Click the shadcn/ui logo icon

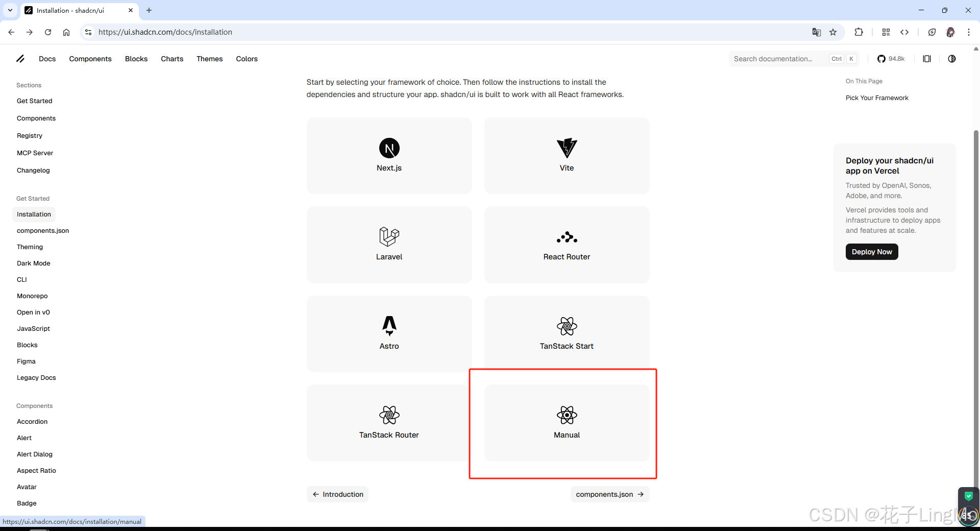tap(20, 59)
